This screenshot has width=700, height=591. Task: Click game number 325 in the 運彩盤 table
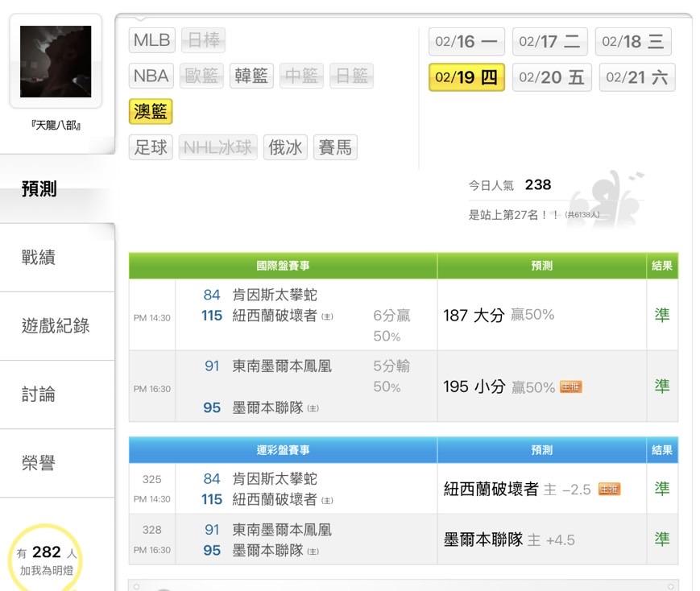coord(151,479)
